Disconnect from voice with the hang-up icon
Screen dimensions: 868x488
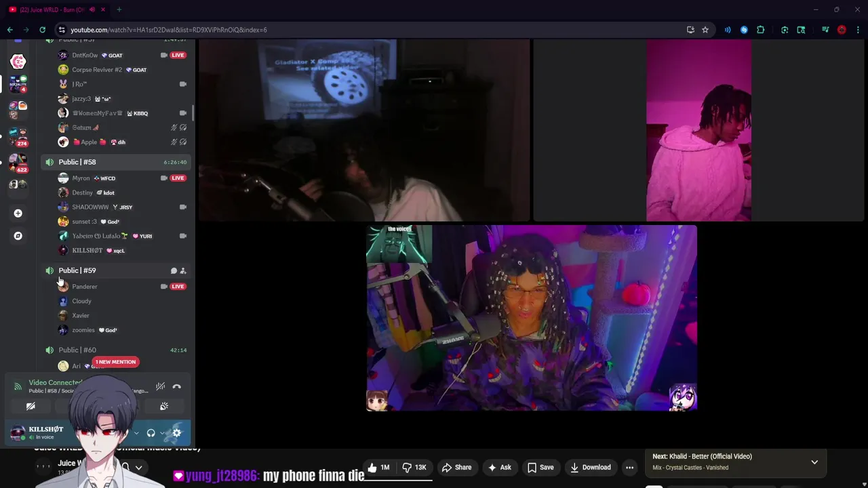[176, 387]
